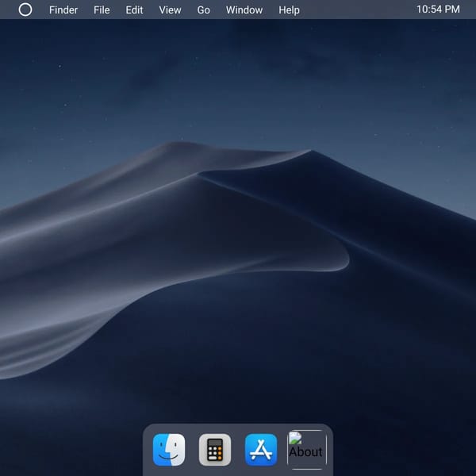
Task: Open the Edit menu
Action: [134, 10]
